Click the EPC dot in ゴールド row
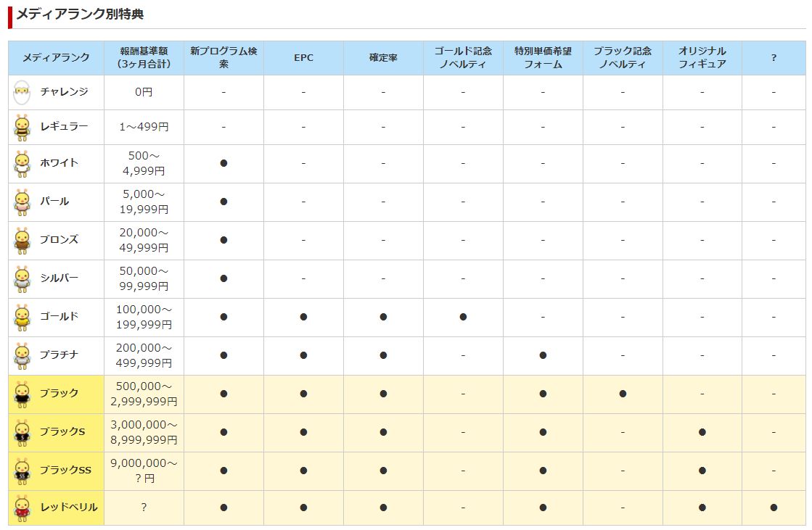812x530 pixels. coord(303,317)
